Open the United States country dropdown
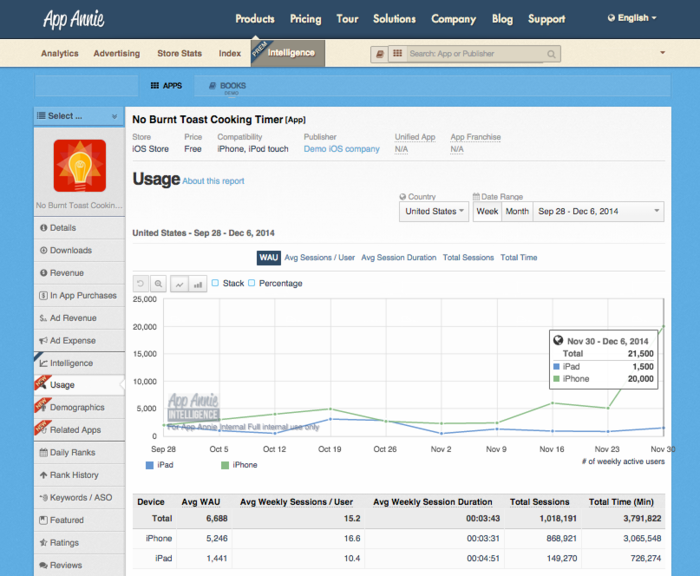Viewport: 700px width, 576px height. pos(434,211)
